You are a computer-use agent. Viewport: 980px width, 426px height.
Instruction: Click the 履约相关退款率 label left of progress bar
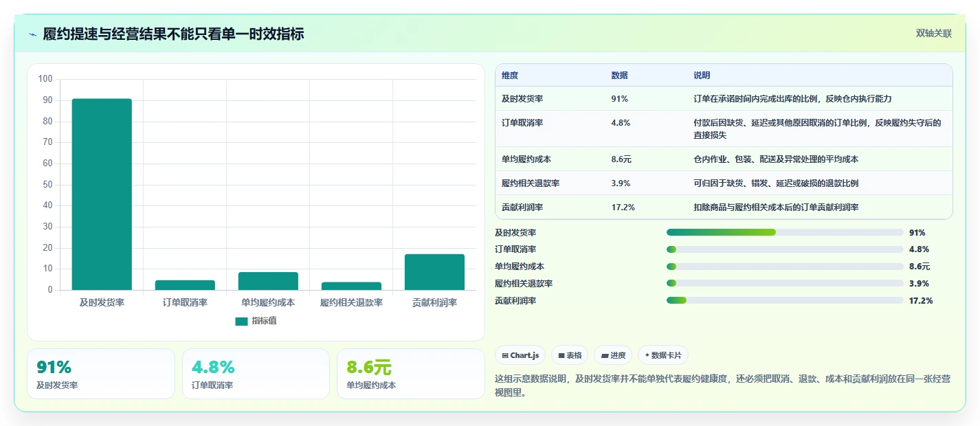[524, 283]
